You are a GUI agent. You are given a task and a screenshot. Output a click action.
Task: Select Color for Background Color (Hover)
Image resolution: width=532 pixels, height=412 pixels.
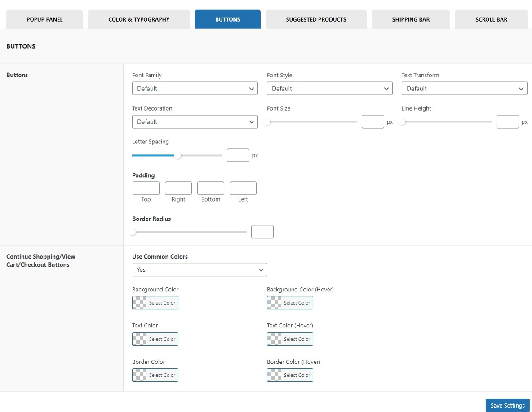click(290, 303)
